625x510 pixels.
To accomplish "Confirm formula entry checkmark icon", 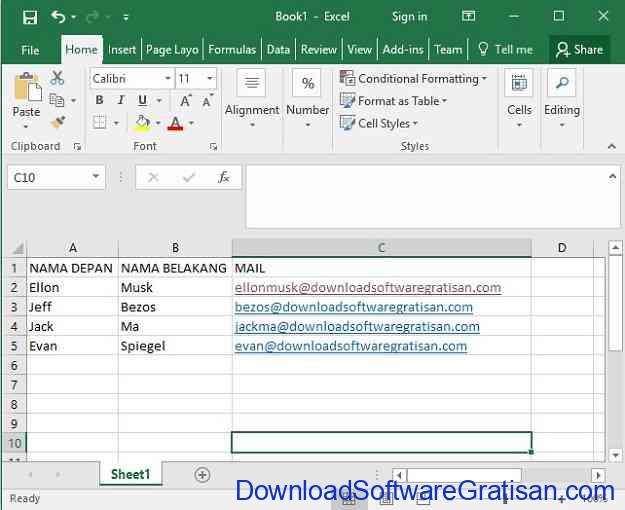I will (189, 177).
